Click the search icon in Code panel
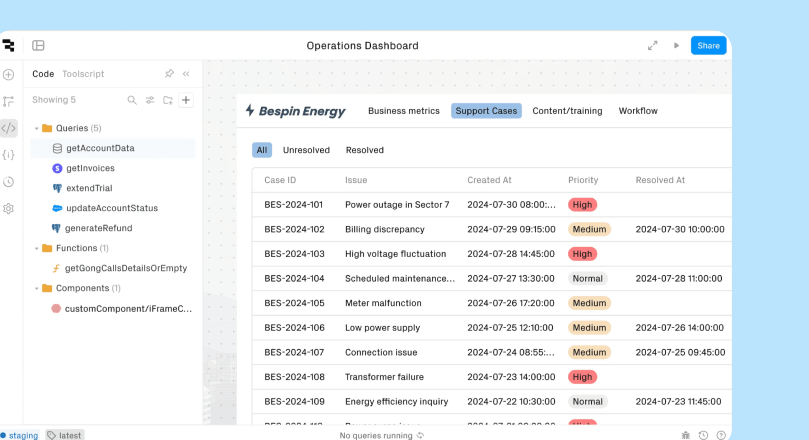 [x=132, y=100]
